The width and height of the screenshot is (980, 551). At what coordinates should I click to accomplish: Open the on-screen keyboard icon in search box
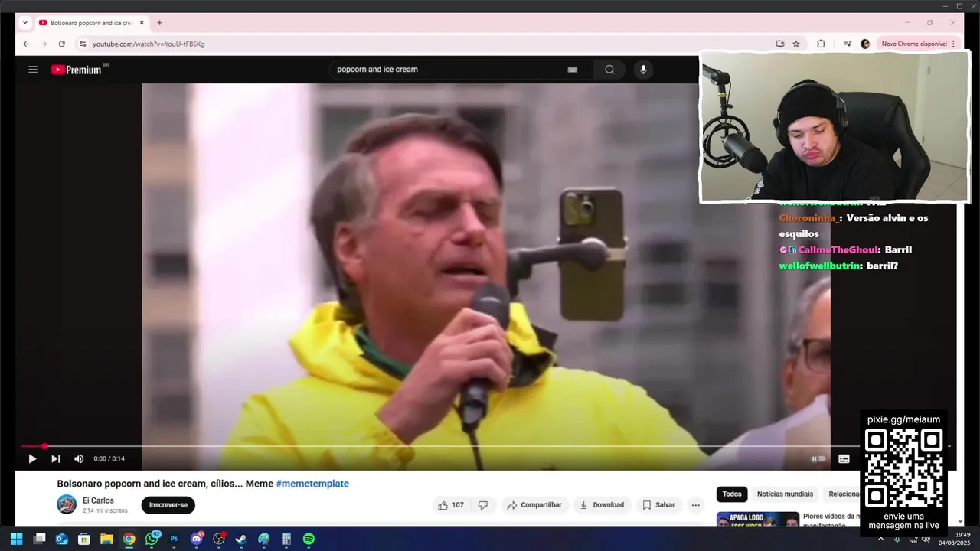tap(572, 70)
